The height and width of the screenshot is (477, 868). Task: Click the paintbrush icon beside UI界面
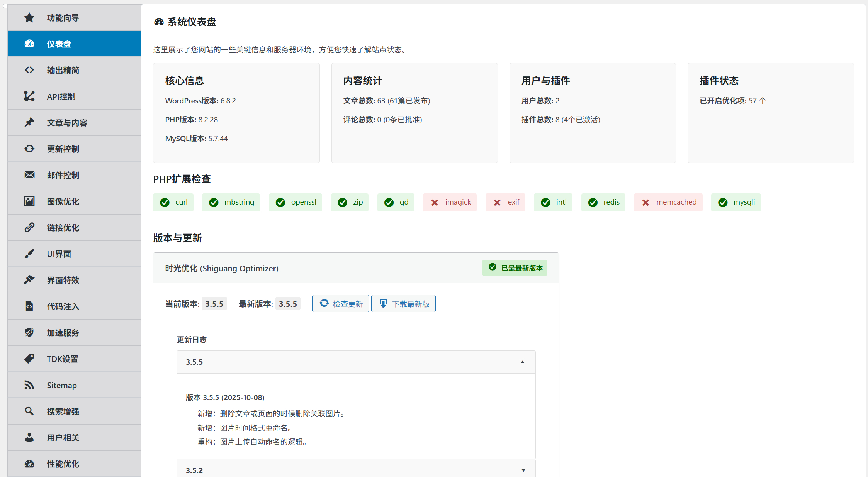tap(29, 254)
